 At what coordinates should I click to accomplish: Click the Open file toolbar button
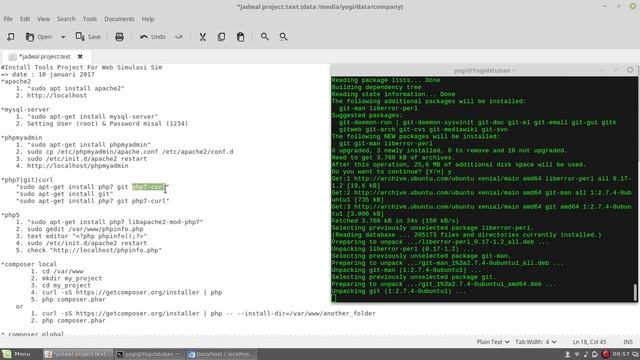pyautogui.click(x=39, y=37)
